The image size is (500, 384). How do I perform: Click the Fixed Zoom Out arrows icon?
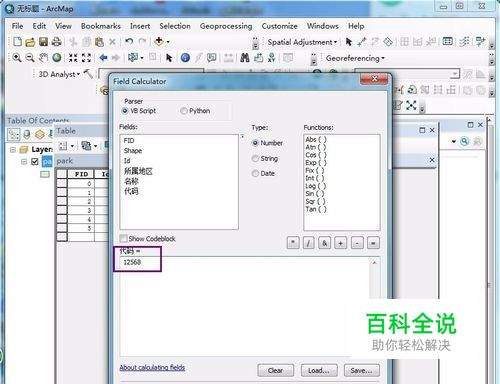coord(86,58)
